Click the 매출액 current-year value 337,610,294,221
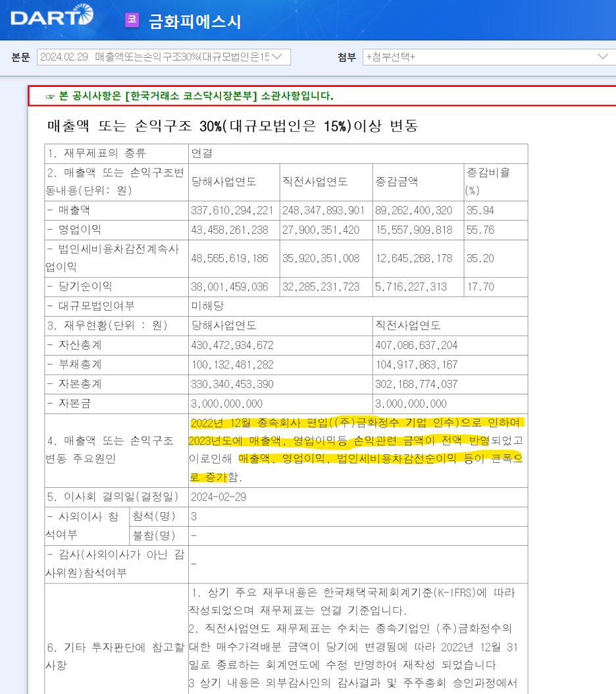616x694 pixels. pos(232,211)
